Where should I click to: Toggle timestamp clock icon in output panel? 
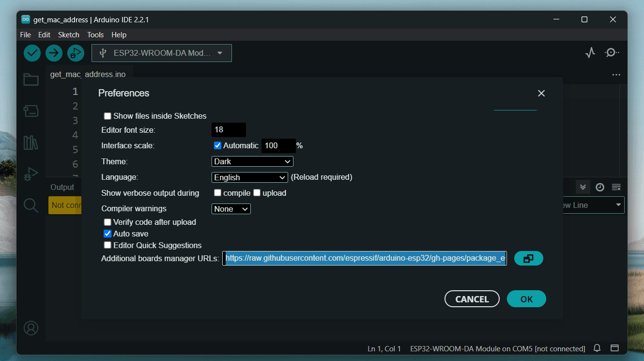tap(600, 187)
